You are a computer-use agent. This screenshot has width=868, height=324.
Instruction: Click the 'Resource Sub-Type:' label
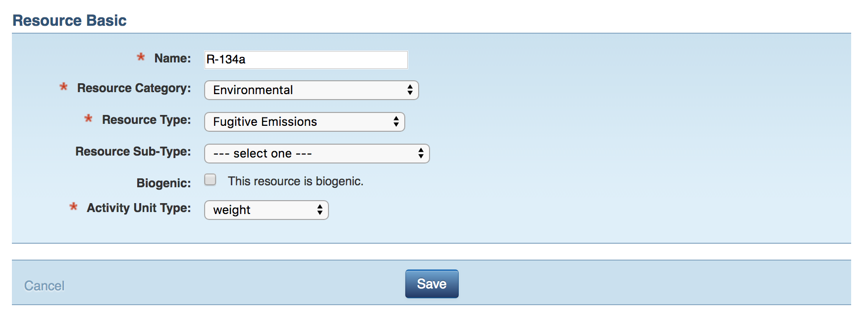coord(133,152)
